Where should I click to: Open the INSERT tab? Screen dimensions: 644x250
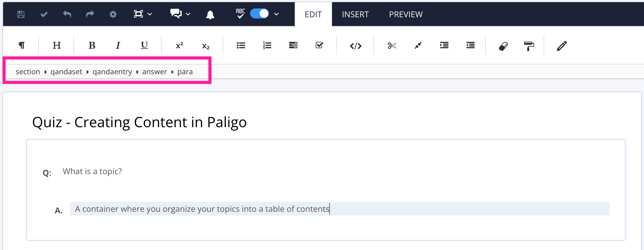pyautogui.click(x=355, y=14)
